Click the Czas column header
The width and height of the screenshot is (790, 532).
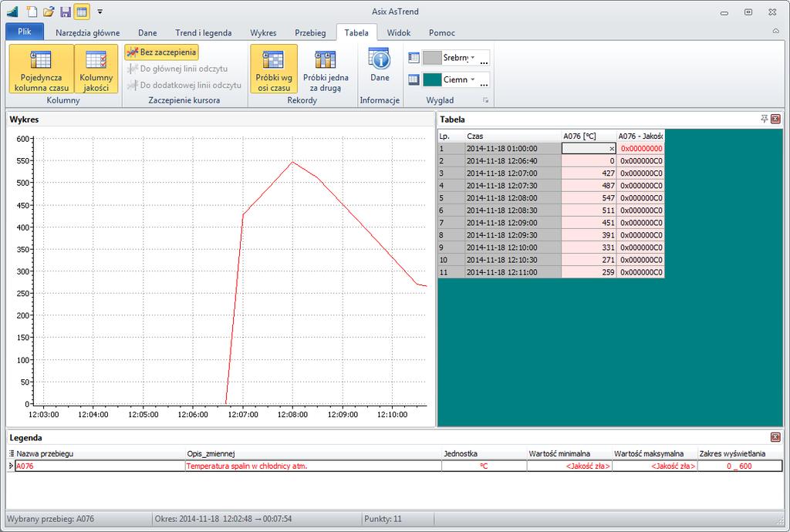tap(513, 136)
